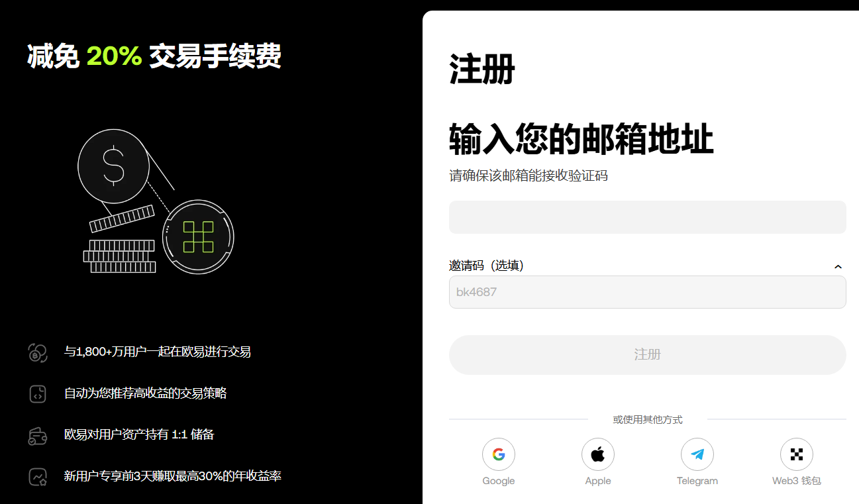859x504 pixels.
Task: Click the Apple label text
Action: point(598,481)
